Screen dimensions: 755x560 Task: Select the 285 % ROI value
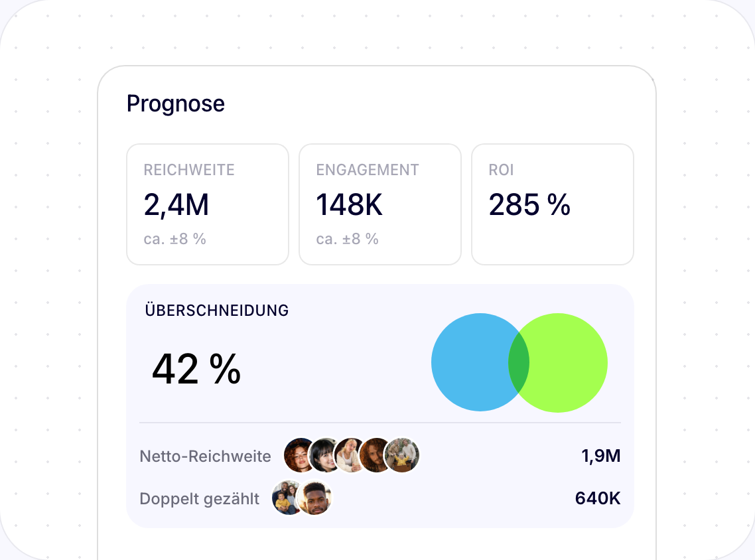coord(529,205)
